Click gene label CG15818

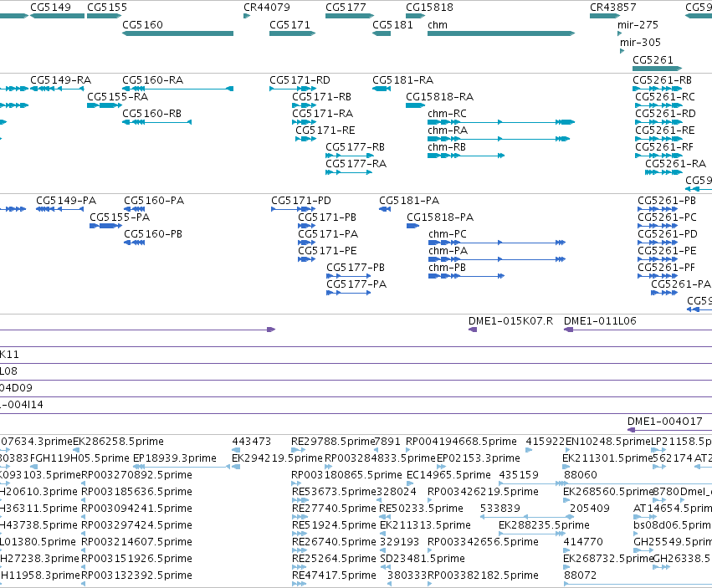coord(429,8)
